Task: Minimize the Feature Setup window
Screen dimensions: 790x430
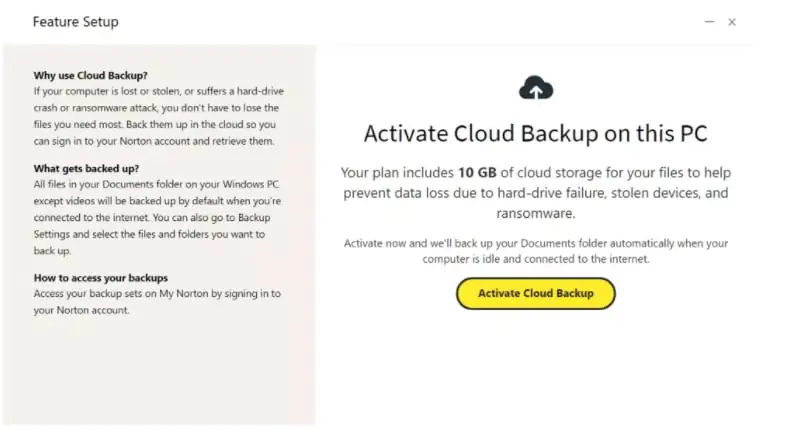Action: (709, 21)
